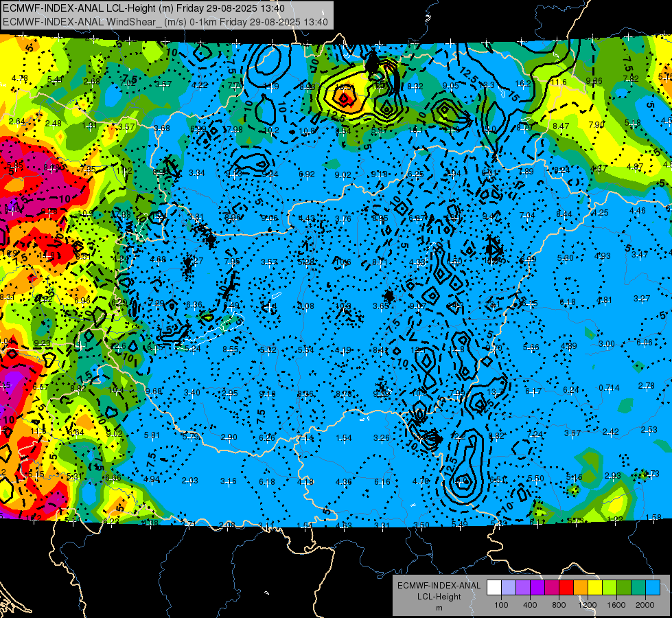This screenshot has width=672, height=618.
Task: Click the grid value 5.81
Action: coord(152,435)
